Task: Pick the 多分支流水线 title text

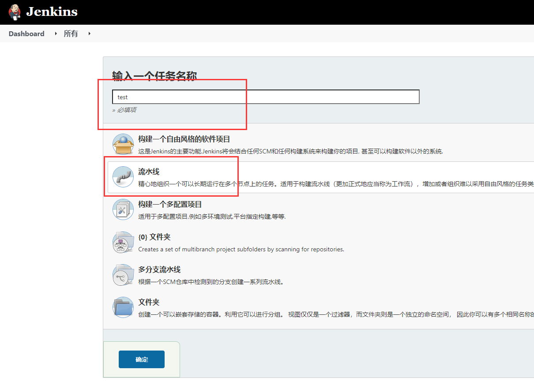Action: (x=159, y=269)
